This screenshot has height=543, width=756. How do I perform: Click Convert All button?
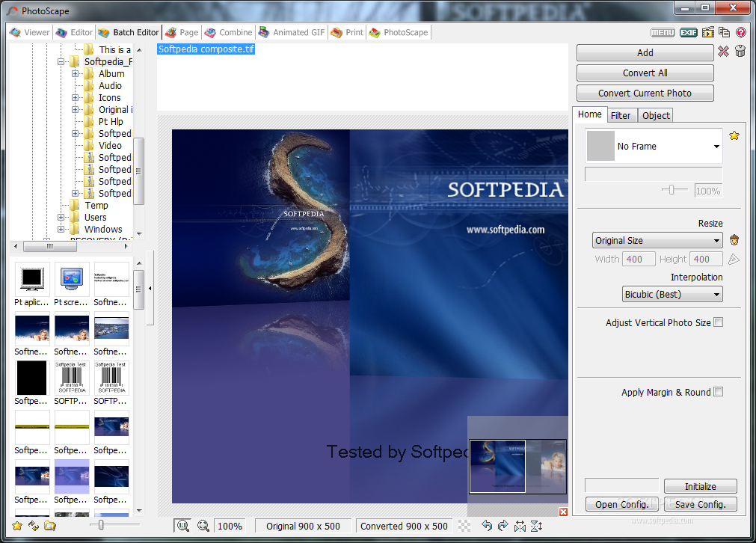(x=645, y=73)
